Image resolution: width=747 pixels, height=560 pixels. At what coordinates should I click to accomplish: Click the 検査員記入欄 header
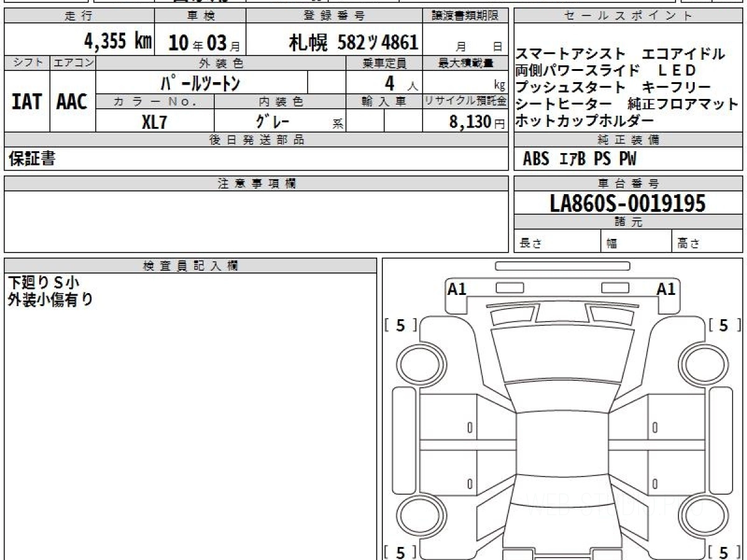190,266
